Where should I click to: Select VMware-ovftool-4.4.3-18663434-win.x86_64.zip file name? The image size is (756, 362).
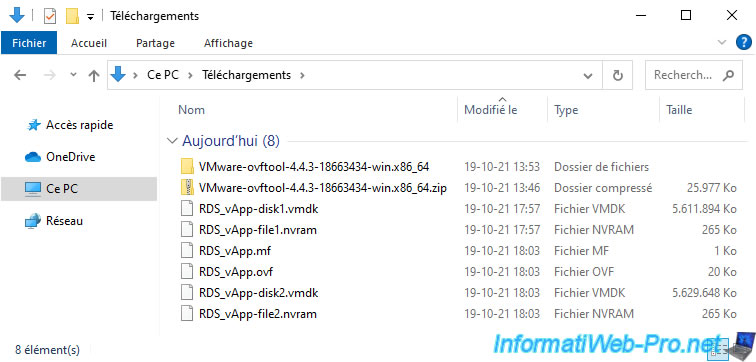[x=323, y=188]
